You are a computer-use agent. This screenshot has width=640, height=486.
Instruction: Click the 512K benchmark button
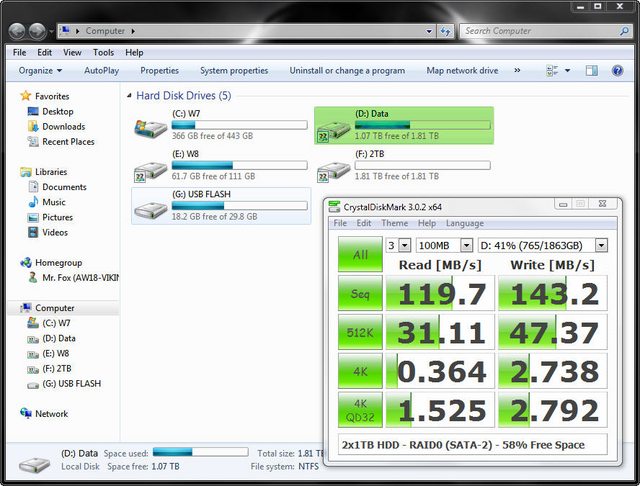point(360,332)
